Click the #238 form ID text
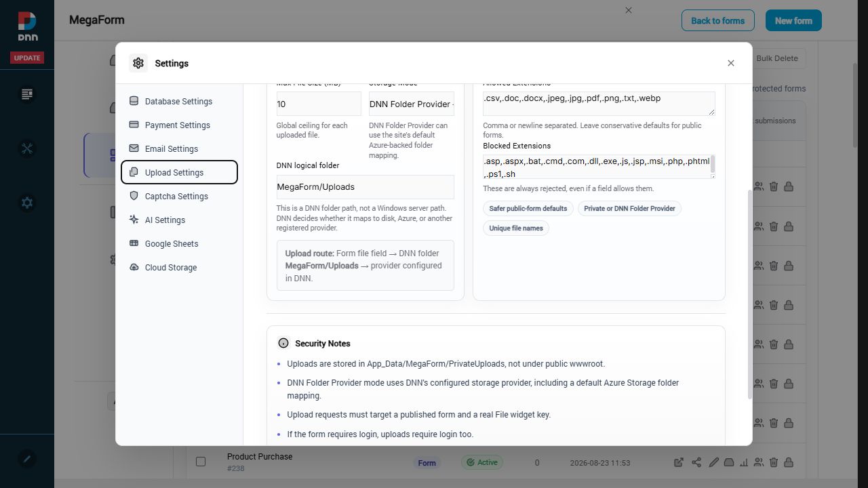868x488 pixels. (x=236, y=468)
